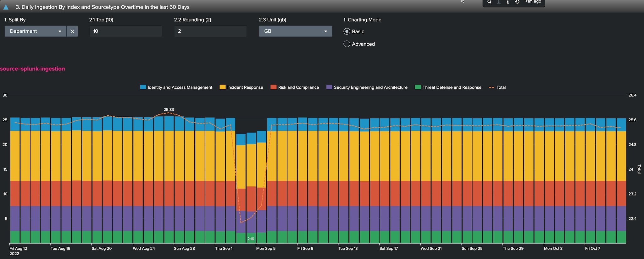Collapse the panel using the blue triangle

coord(6,7)
